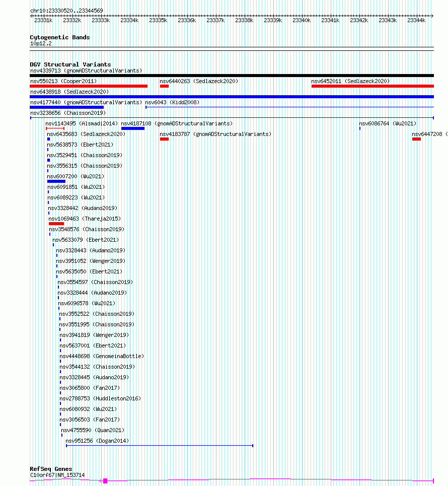Open nsv4177440 gnomADStructuralVariants label
Screen dimensions: 448x486
pos(86,102)
